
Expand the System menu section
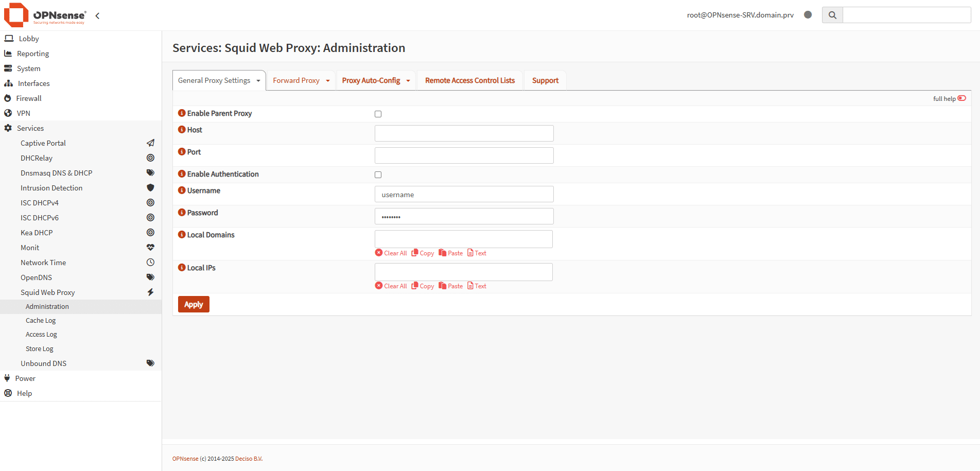coord(81,68)
